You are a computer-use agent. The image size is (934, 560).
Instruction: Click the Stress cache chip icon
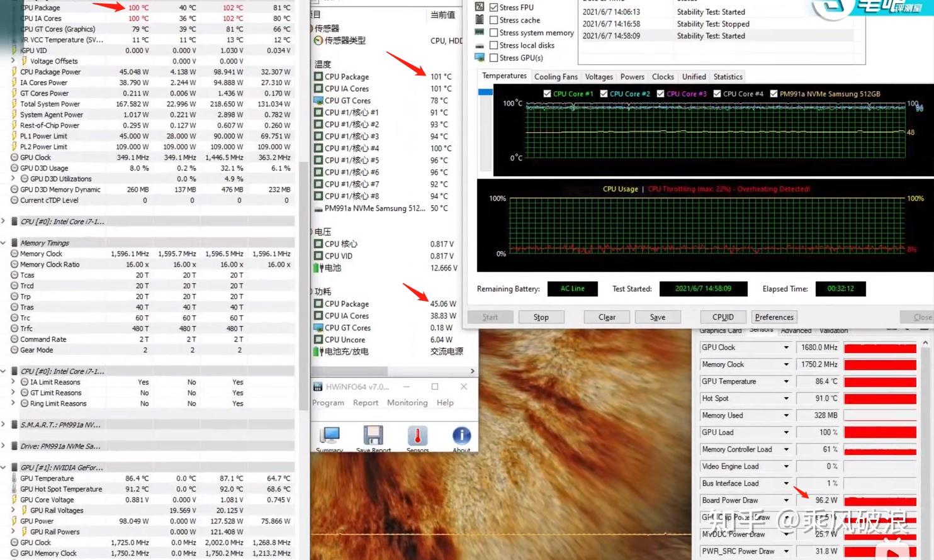point(480,20)
